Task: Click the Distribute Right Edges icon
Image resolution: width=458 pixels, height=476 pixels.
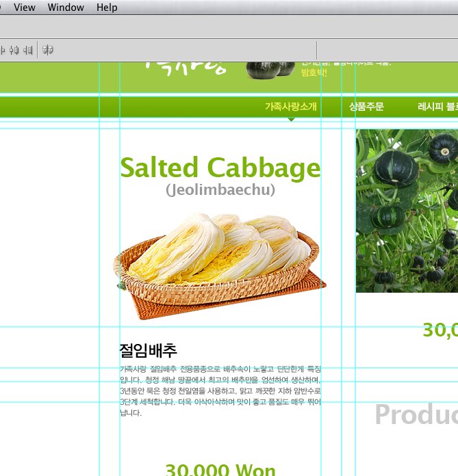Action: (28, 50)
